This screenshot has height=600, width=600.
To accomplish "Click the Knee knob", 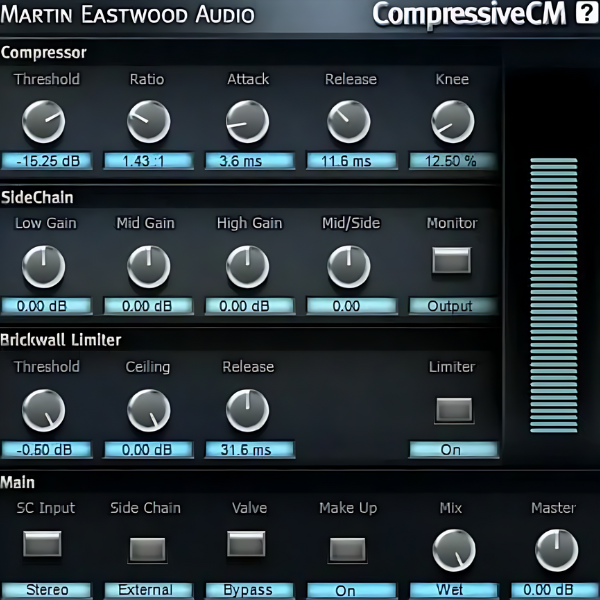I will (453, 122).
